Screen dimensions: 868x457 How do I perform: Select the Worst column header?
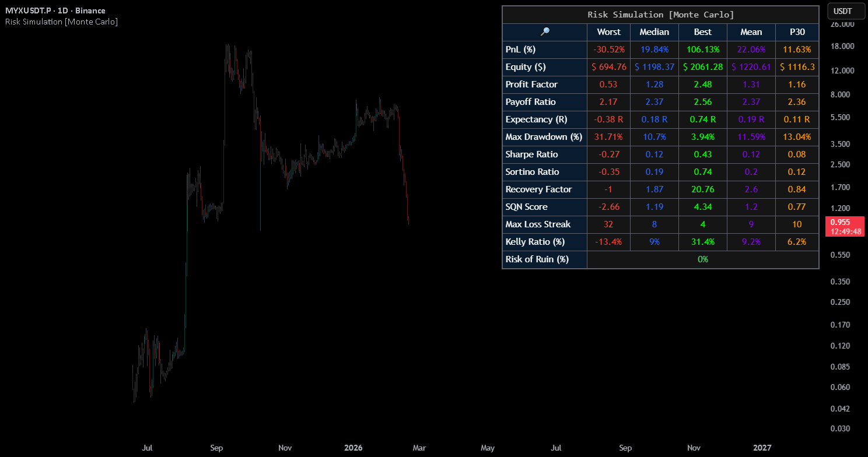pos(609,32)
